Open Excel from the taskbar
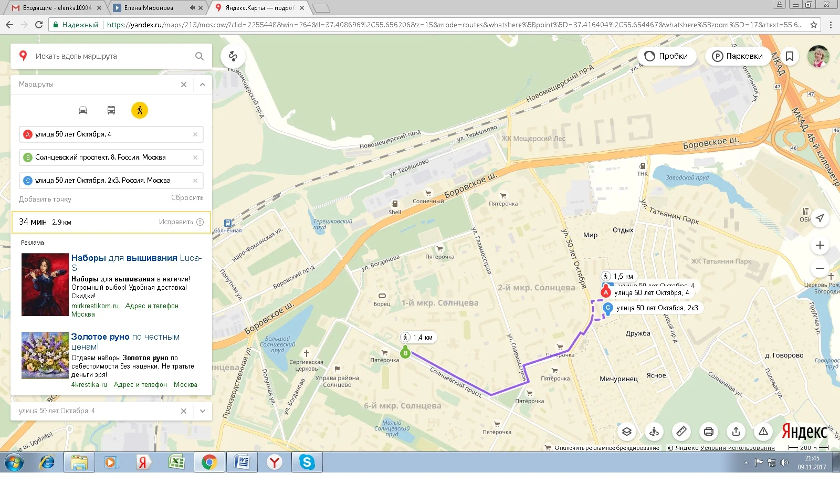 click(x=176, y=462)
